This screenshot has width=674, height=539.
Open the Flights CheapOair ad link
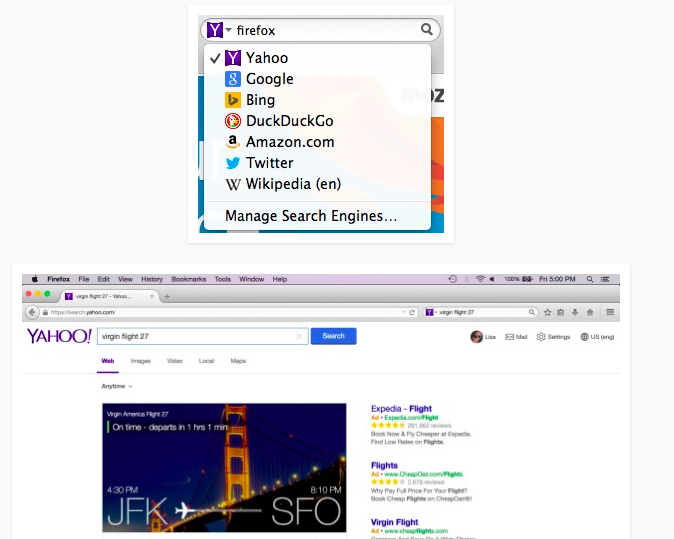click(384, 466)
